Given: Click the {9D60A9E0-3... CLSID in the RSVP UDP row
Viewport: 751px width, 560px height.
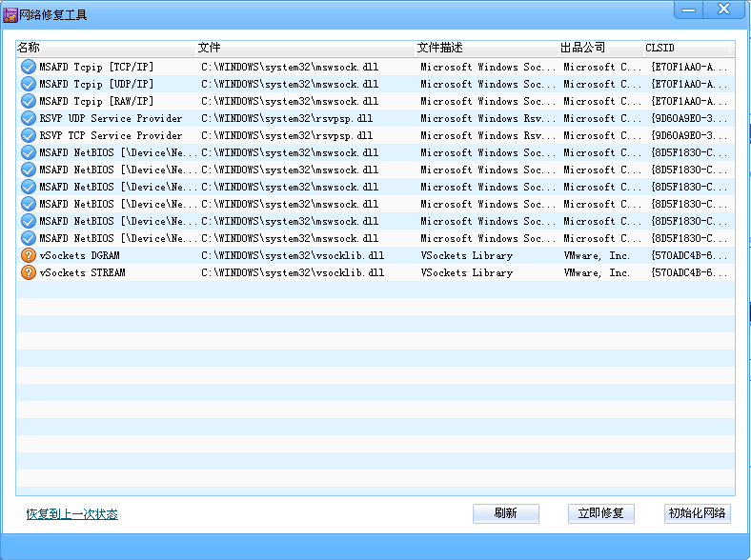Looking at the screenshot, I should 689,118.
